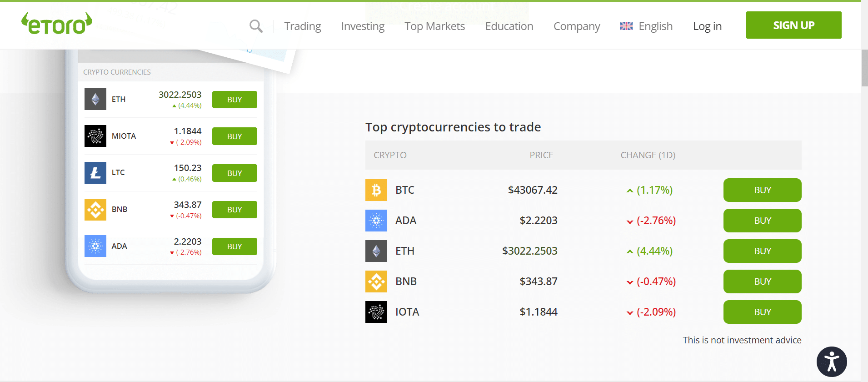Click the Top cryptocurrencies to trade heading
The width and height of the screenshot is (868, 382).
point(453,127)
